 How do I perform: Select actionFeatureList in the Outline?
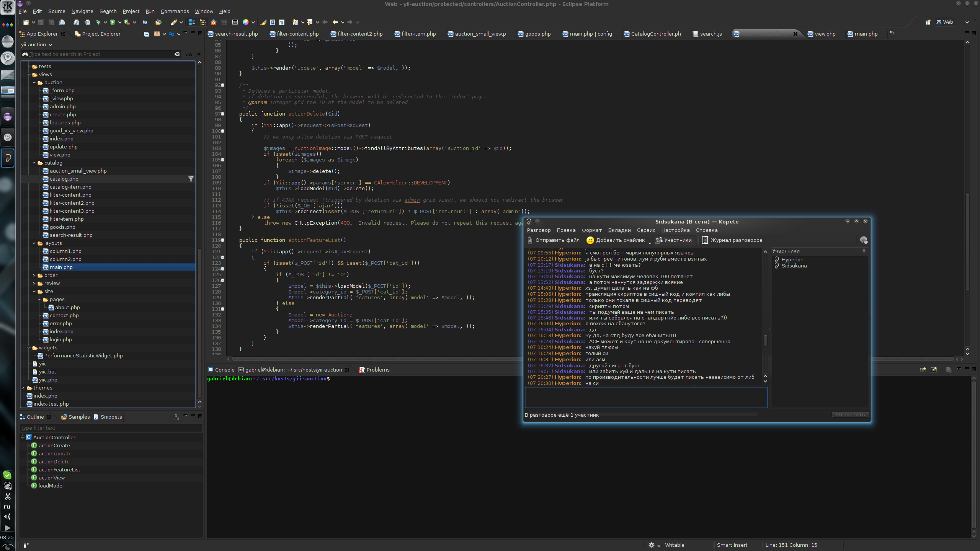(59, 470)
